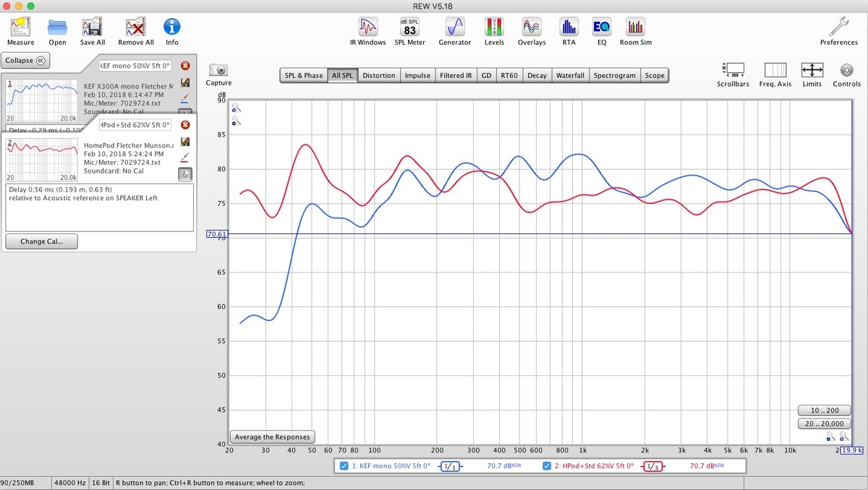The height and width of the screenshot is (490, 868).
Task: Click HPod trace 1/3 smoothing indicator
Action: point(652,466)
